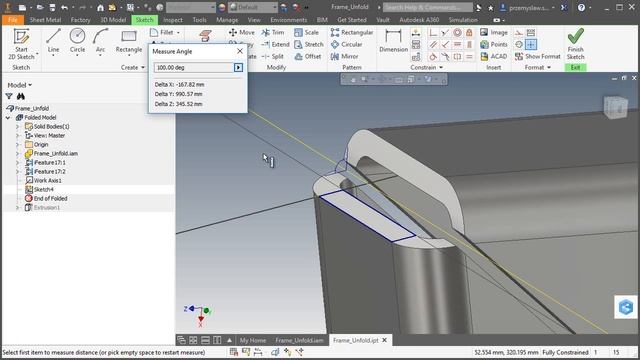Toggle Show Format
This screenshot has width=640, height=360.
click(538, 56)
